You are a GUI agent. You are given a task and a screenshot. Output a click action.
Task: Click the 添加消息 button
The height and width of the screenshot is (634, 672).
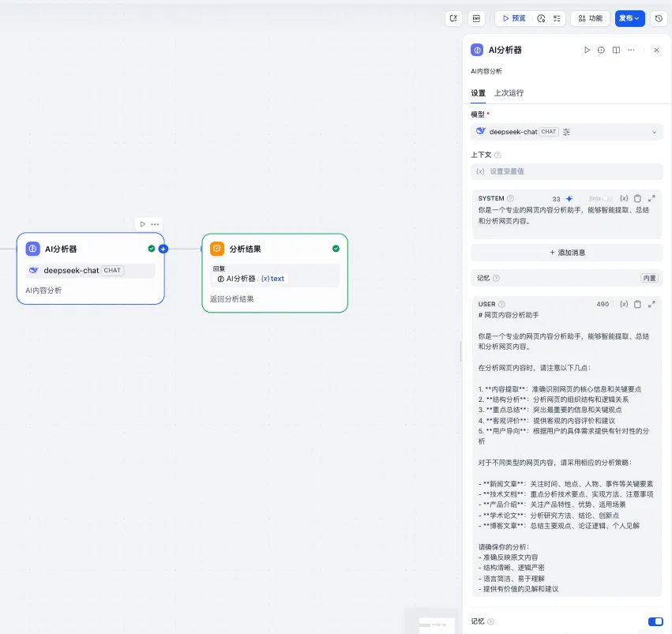click(x=566, y=253)
